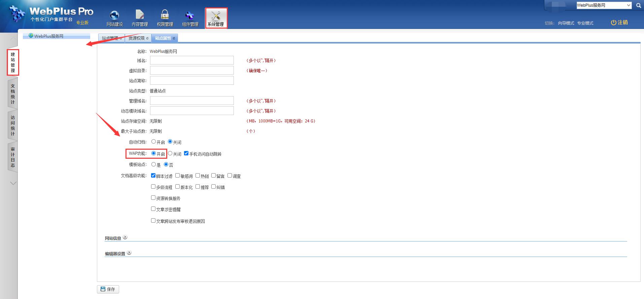Expand the 编辑器设置 section
The height and width of the screenshot is (299, 644).
[129, 253]
